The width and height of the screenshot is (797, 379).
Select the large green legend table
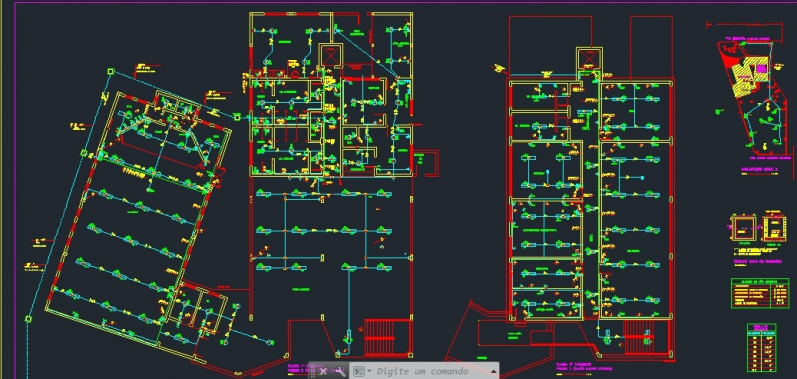760,293
